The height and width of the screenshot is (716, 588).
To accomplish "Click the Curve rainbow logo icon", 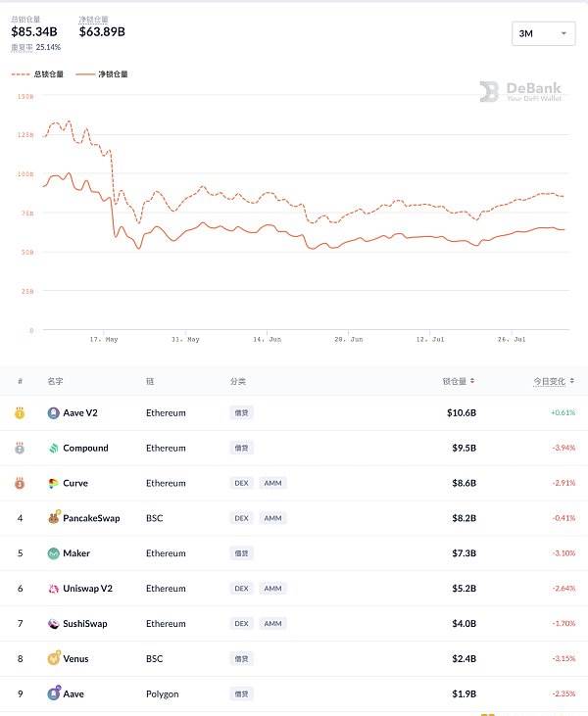I will [54, 484].
